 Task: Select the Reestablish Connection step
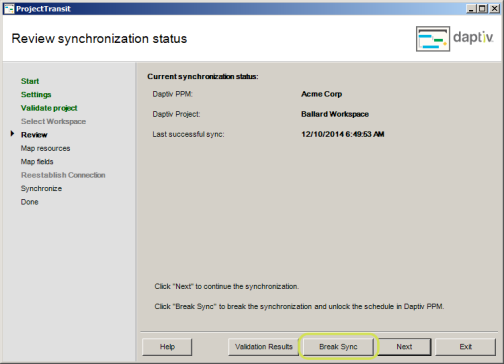63,175
